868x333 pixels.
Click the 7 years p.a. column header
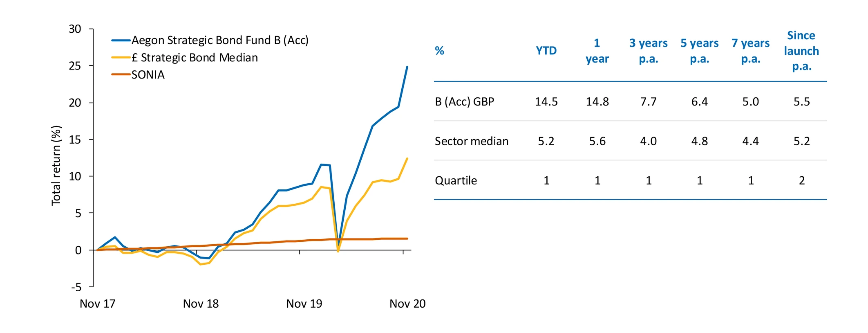750,51
